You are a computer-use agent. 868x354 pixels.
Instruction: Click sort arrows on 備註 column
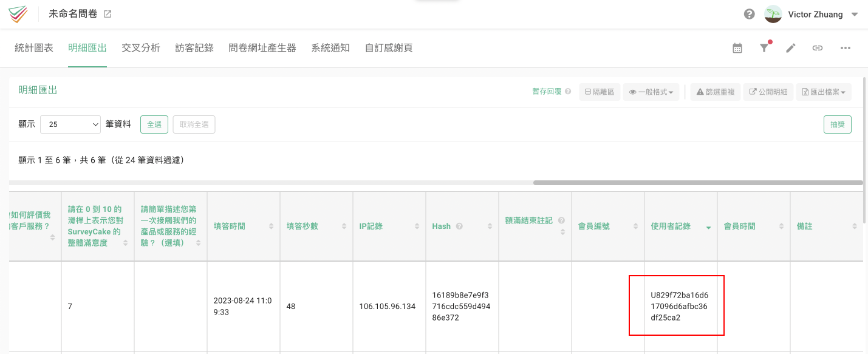(x=854, y=226)
